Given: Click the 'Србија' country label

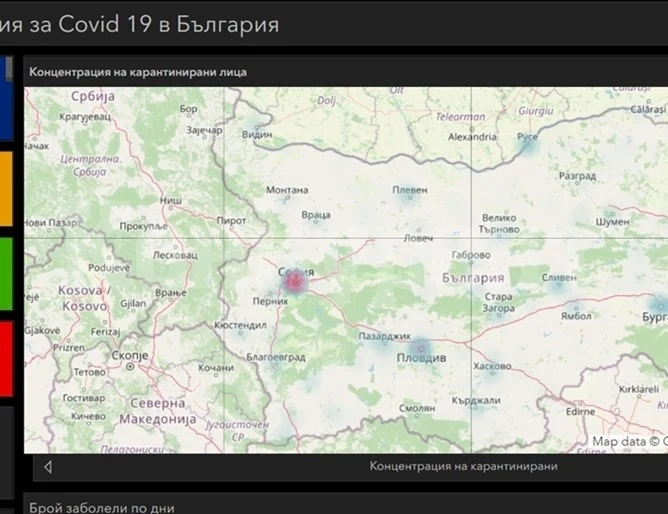Looking at the screenshot, I should (93, 96).
